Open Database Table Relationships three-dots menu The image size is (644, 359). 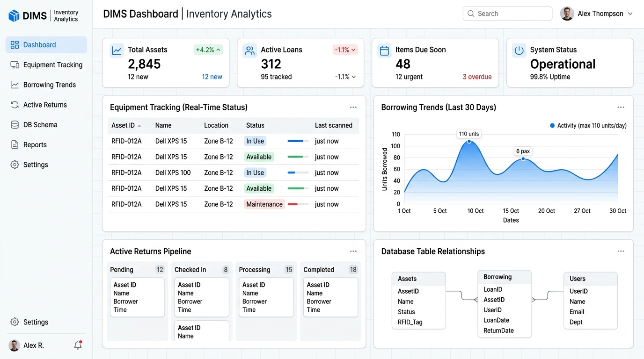(621, 251)
